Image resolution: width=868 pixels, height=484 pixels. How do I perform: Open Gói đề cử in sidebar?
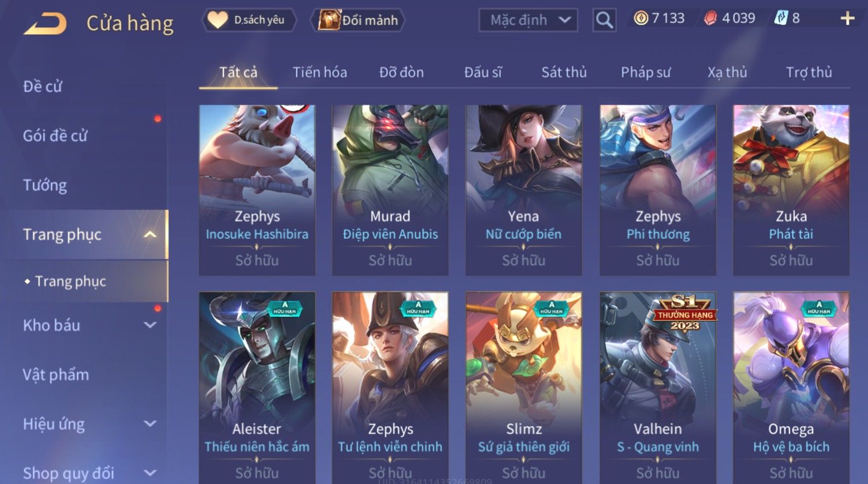tap(55, 136)
